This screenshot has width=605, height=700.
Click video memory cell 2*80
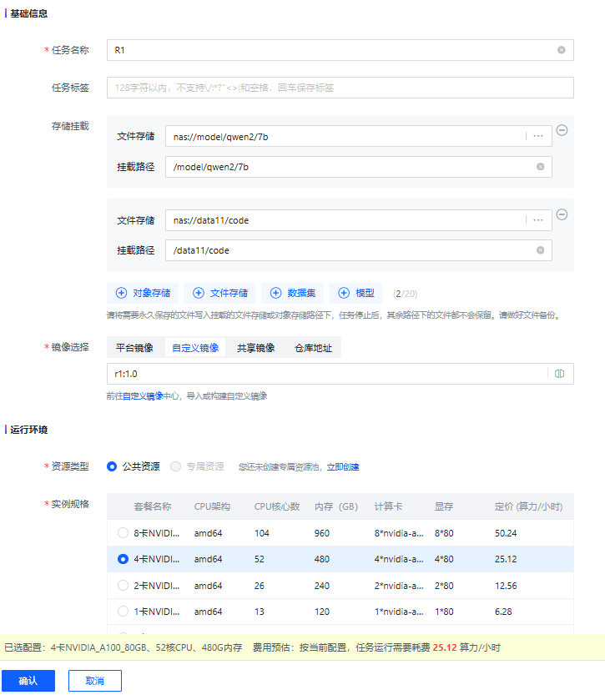pos(444,585)
